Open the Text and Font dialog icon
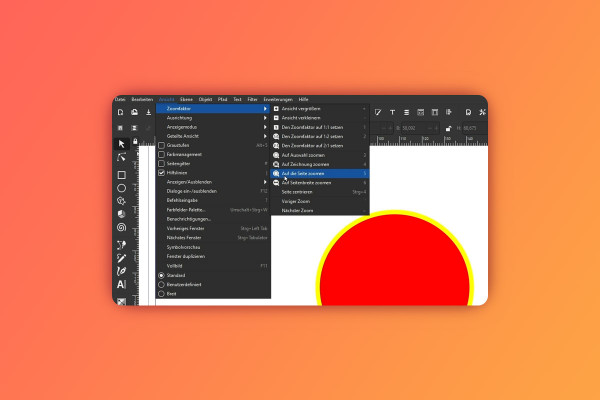The width and height of the screenshot is (600, 400). (392, 112)
